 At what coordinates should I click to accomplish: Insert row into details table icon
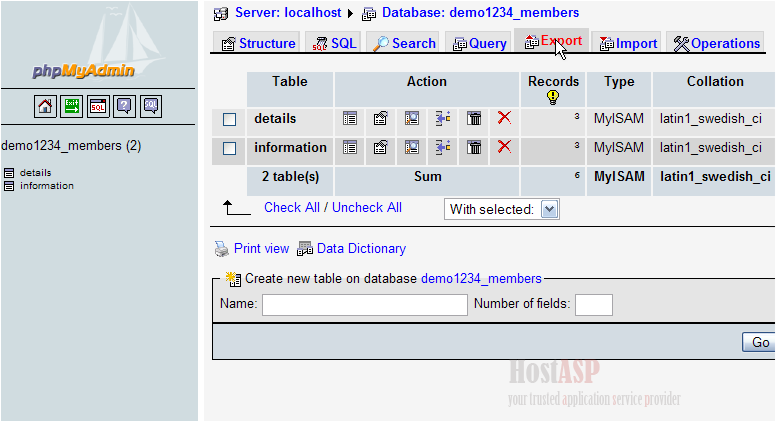point(443,119)
